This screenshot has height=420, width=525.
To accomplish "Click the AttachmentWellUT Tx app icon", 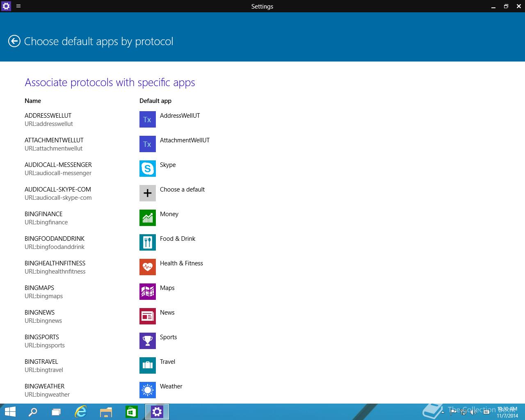I will tap(148, 144).
